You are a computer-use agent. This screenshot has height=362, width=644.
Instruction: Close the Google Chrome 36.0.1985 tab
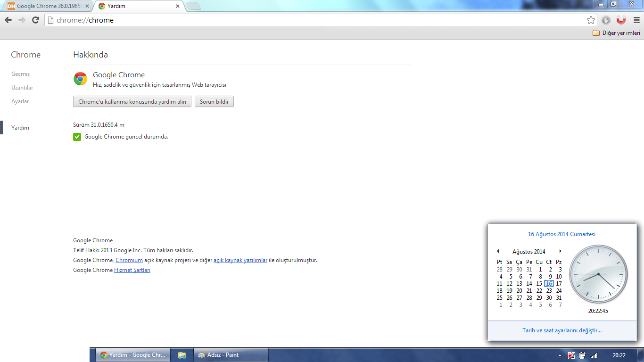click(87, 6)
